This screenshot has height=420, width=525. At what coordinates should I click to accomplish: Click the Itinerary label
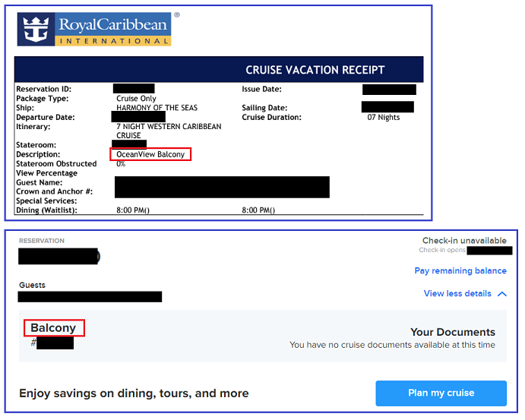33,127
